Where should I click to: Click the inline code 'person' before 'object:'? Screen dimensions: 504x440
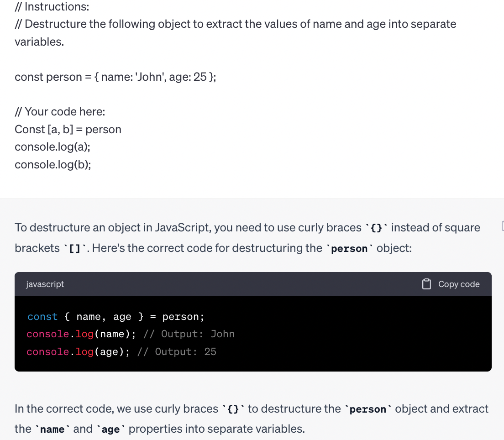349,248
